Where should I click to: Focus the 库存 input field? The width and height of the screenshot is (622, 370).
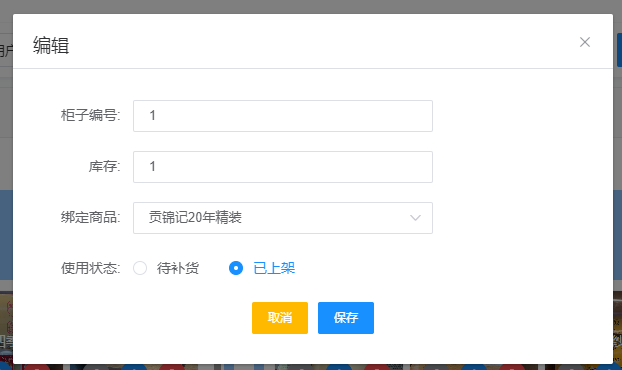(283, 167)
